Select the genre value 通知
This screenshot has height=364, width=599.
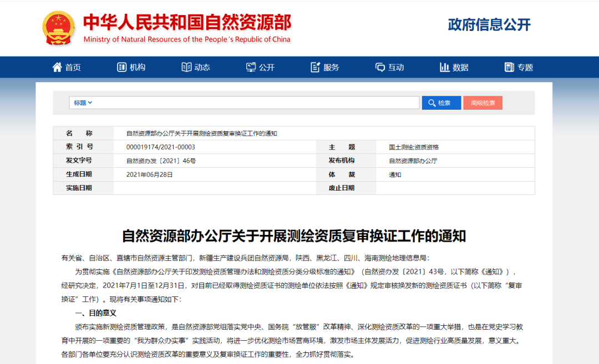(395, 175)
